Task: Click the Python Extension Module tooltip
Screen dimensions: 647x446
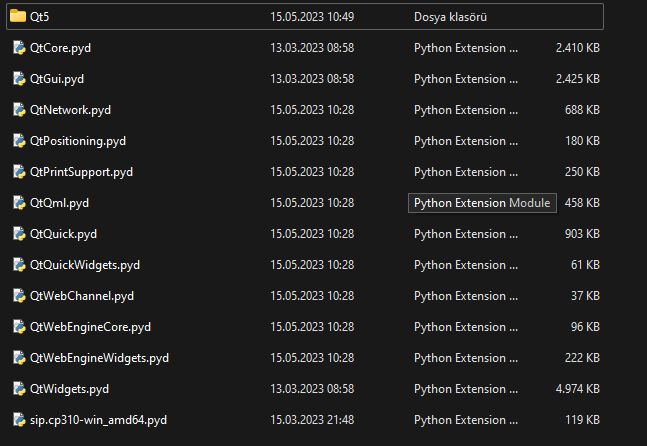Action: coord(482,203)
